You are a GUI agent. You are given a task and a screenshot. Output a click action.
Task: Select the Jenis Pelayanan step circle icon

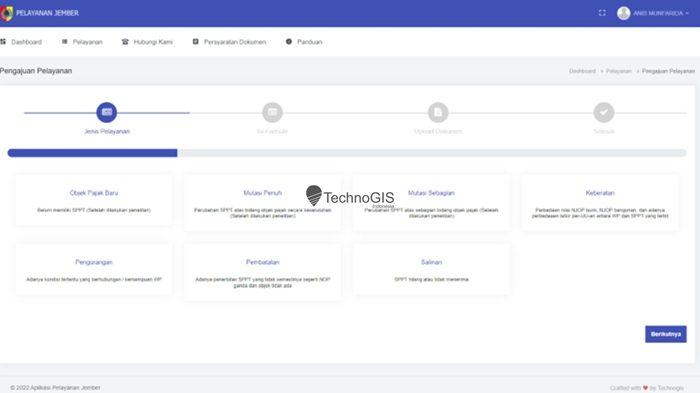pos(107,112)
